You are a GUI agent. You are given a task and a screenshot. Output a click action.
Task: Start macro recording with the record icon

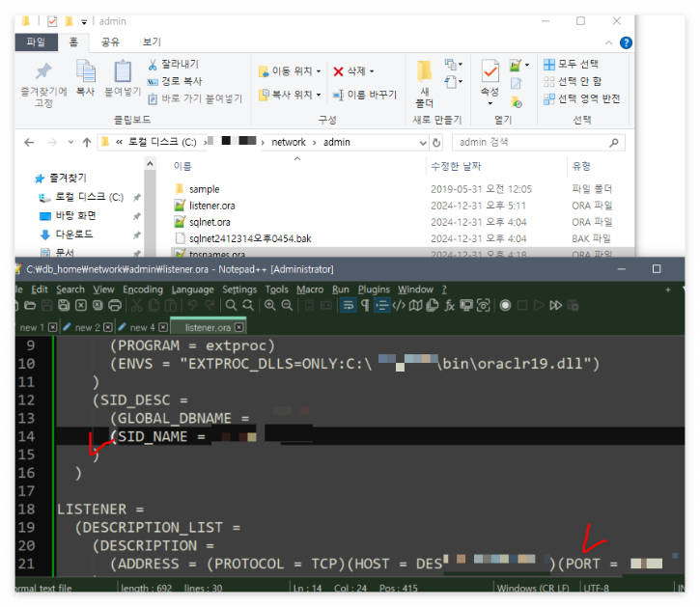tap(505, 305)
